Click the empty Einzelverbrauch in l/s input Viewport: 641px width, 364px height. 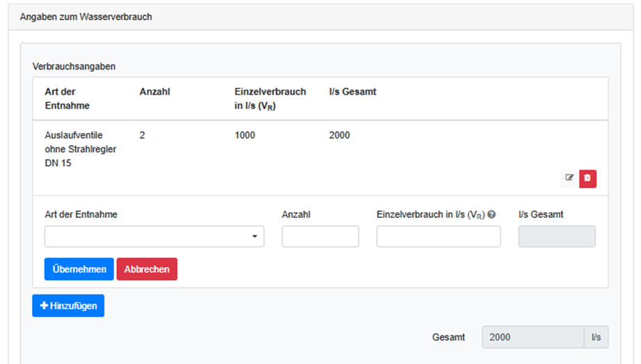click(438, 237)
